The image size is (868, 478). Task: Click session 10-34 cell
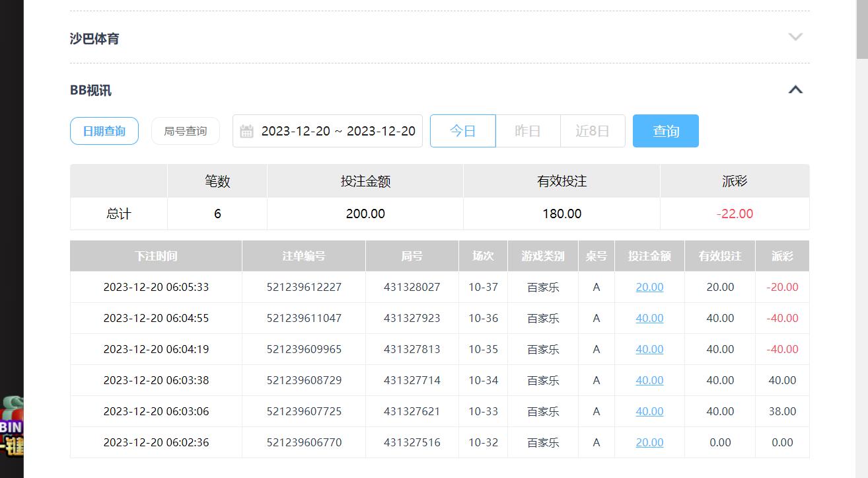click(x=483, y=380)
